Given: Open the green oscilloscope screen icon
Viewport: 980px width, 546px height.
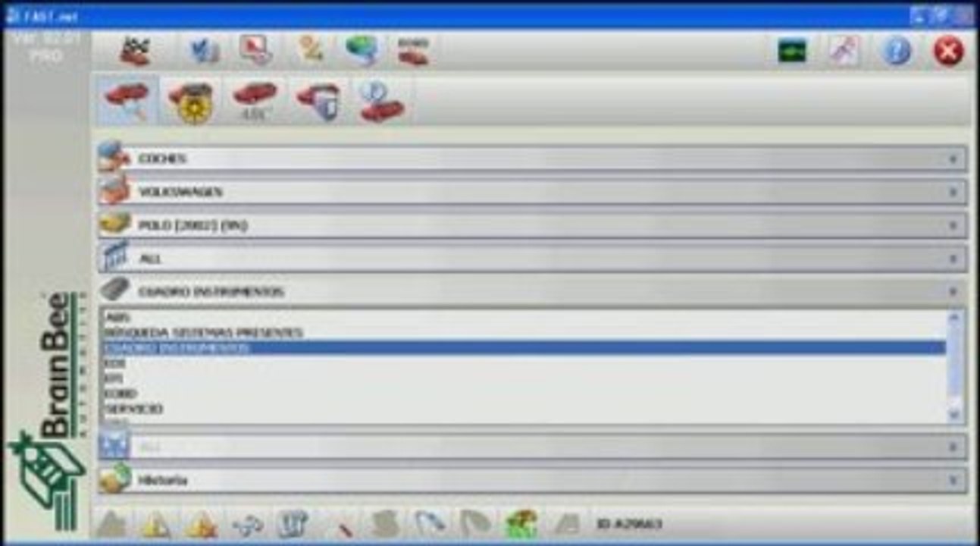Looking at the screenshot, I should coord(792,52).
